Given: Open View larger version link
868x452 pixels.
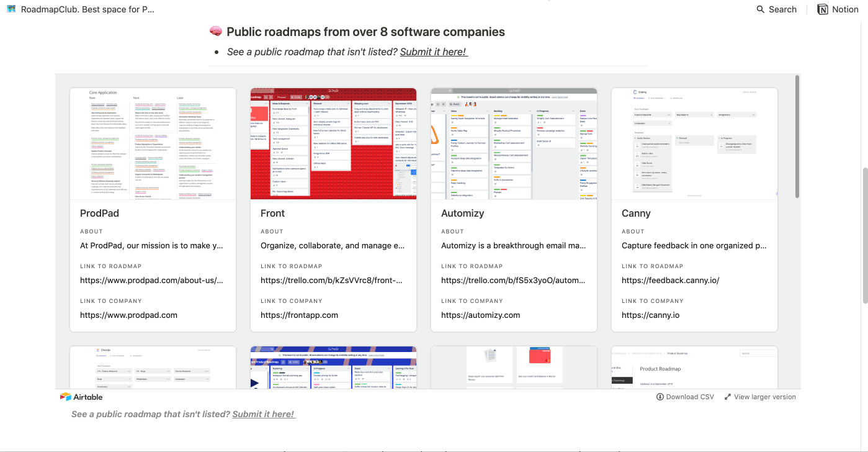Looking at the screenshot, I should tap(760, 397).
